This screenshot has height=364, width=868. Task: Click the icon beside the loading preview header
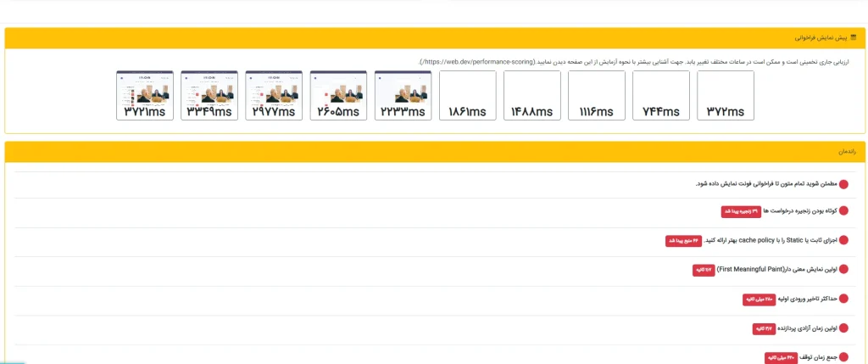pyautogui.click(x=853, y=38)
